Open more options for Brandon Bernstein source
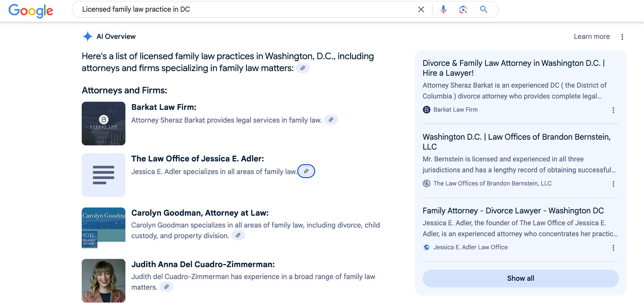The image size is (644, 305). click(x=613, y=184)
